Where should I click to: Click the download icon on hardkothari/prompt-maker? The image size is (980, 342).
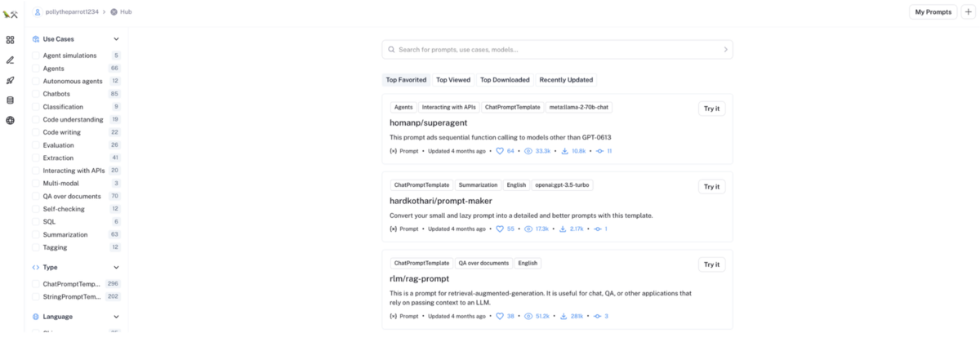point(563,229)
